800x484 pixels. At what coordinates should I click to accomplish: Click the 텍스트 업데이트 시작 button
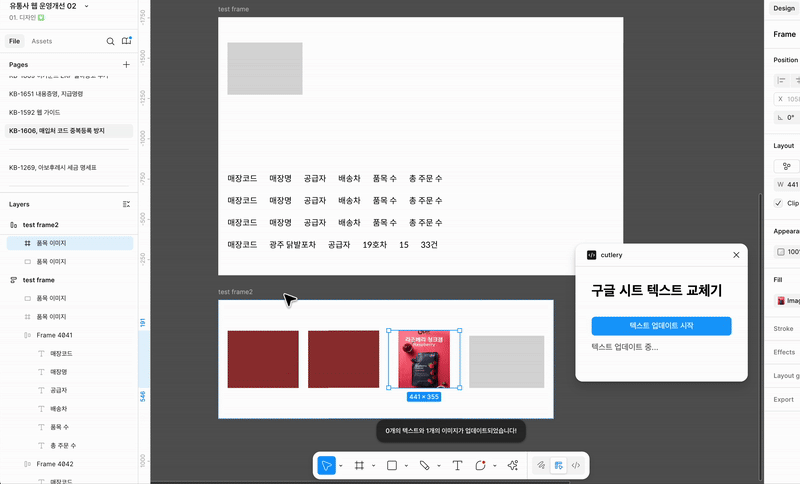click(x=661, y=326)
